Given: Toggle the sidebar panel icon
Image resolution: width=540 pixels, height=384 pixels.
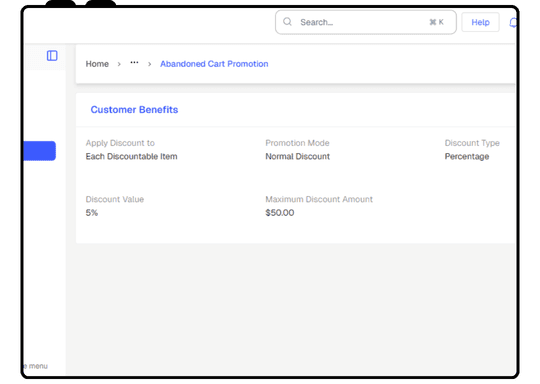Looking at the screenshot, I should pos(52,56).
